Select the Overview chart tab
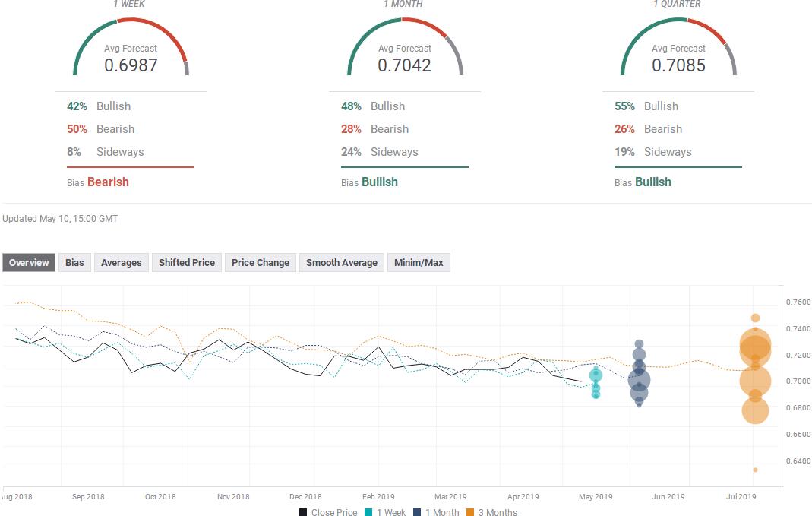812x516 pixels. pos(29,263)
